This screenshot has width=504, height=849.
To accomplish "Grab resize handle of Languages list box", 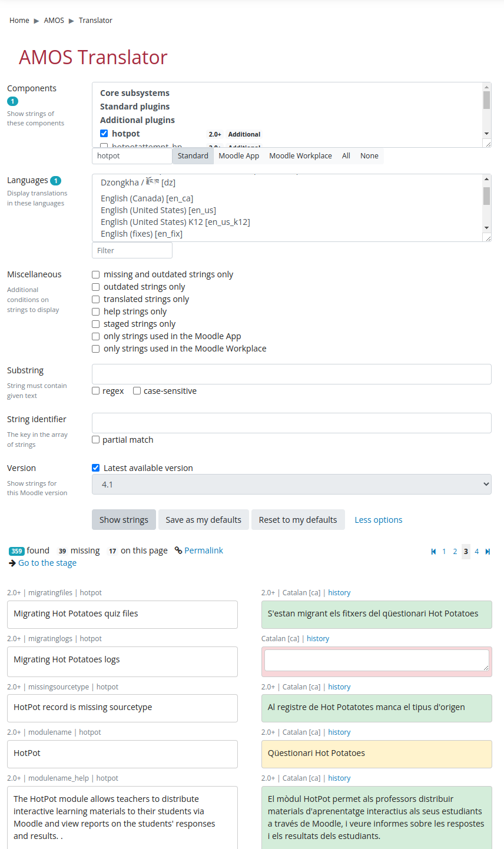I will 487,237.
